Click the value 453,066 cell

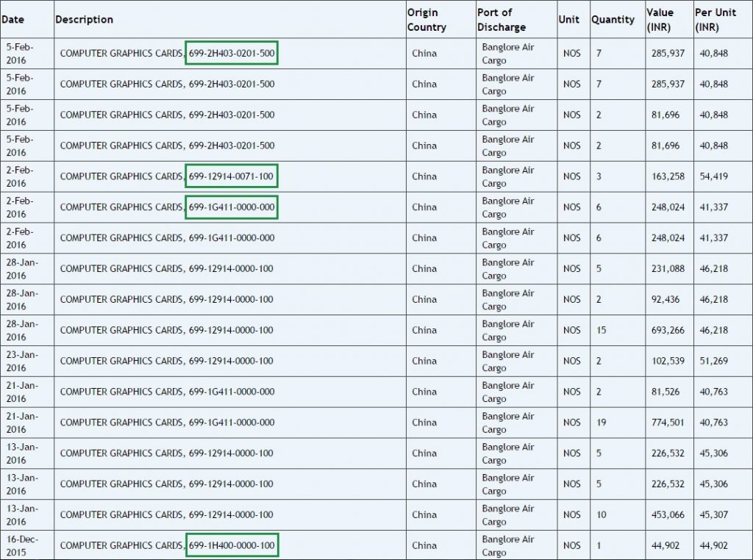(x=668, y=514)
